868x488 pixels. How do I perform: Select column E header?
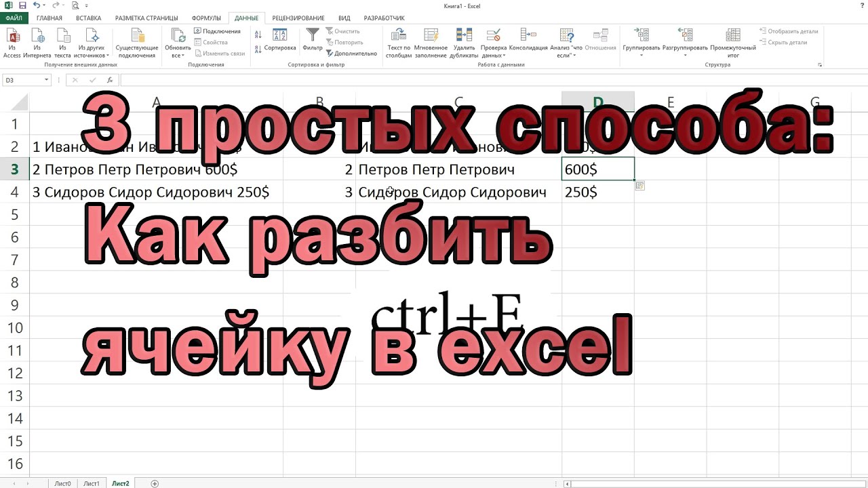(x=671, y=102)
